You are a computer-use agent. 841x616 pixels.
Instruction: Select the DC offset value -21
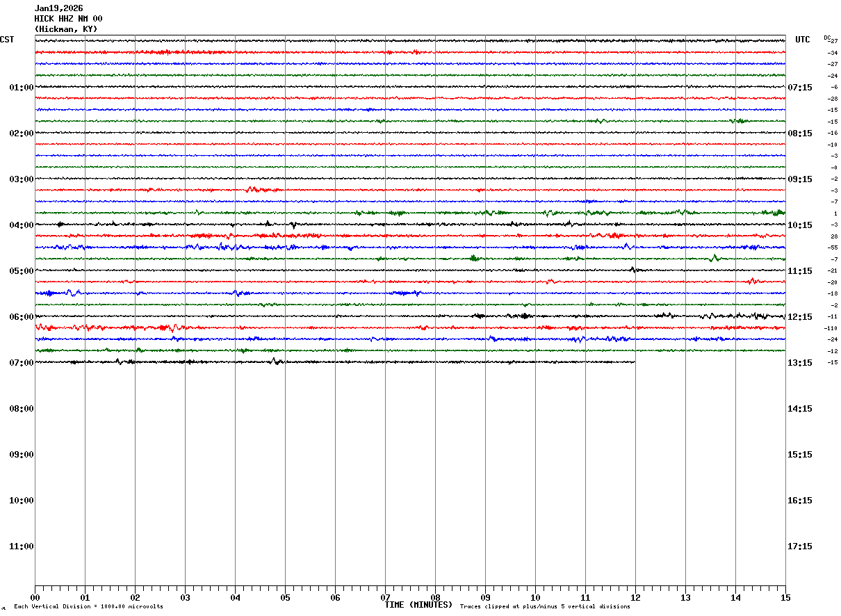point(832,270)
